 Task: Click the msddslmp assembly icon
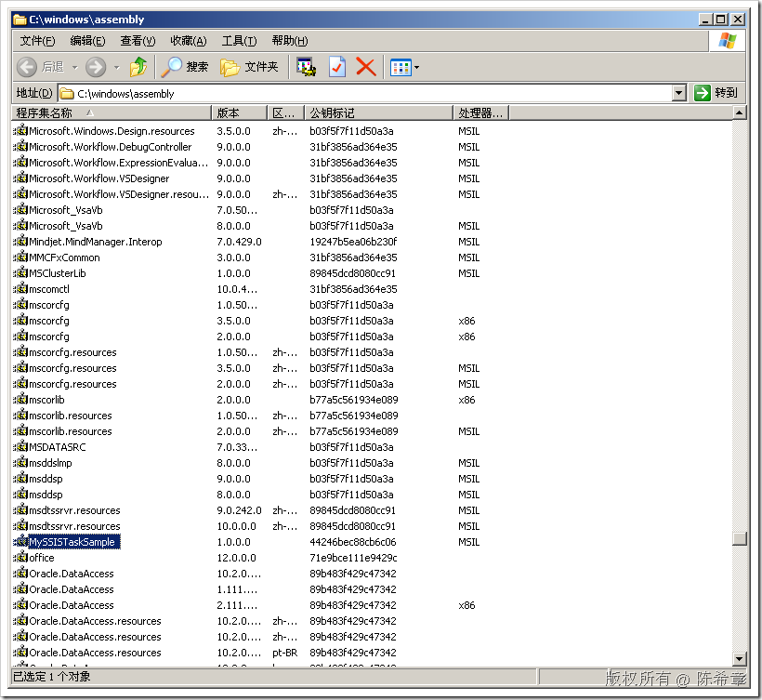click(20, 462)
